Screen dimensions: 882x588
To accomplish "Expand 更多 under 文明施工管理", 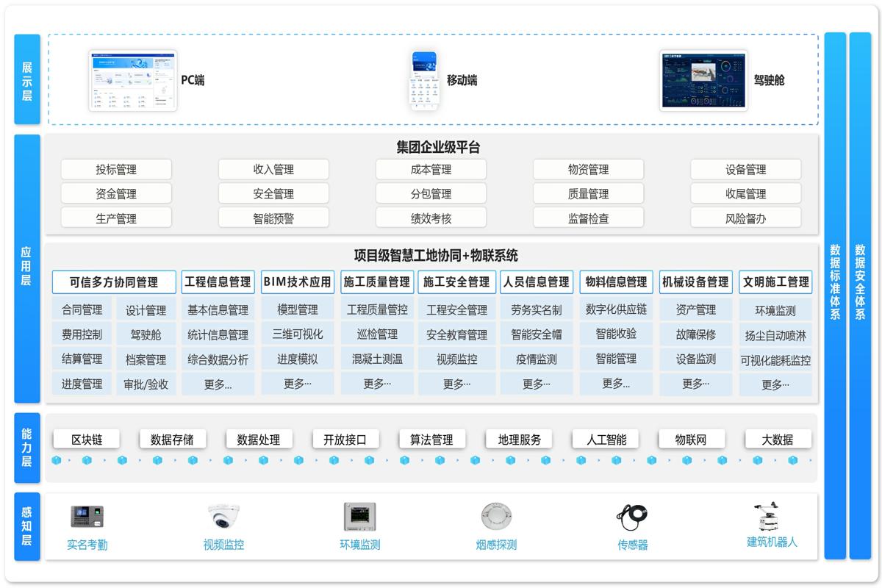I will [775, 384].
